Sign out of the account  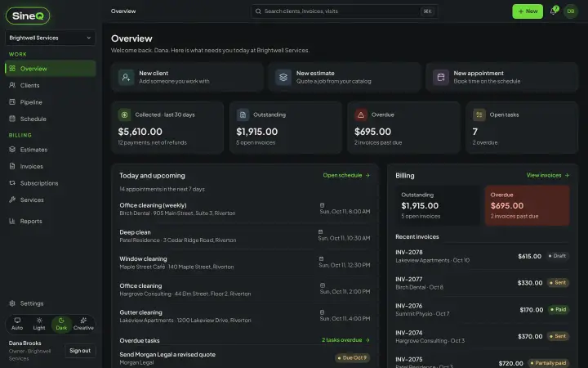coord(80,351)
